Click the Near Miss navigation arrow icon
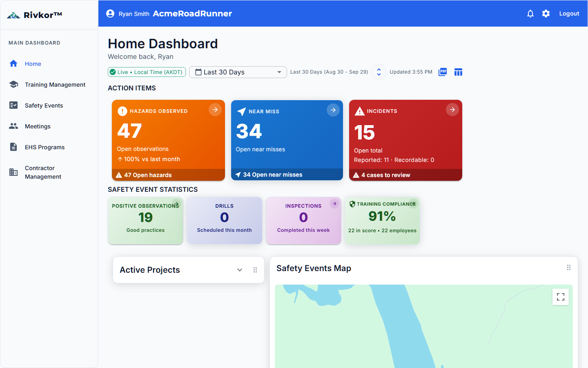Screen dimensions: 588x368 [x=241, y=111]
